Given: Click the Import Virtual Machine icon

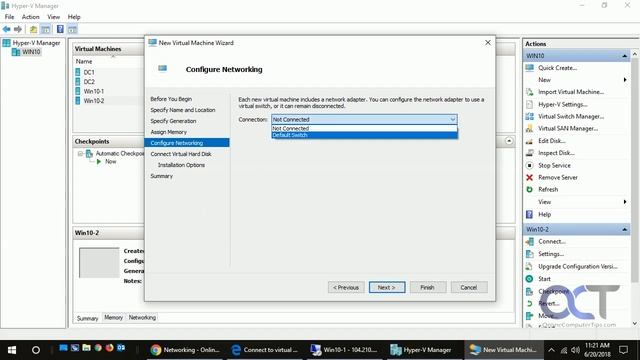Looking at the screenshot, I should pos(529,92).
